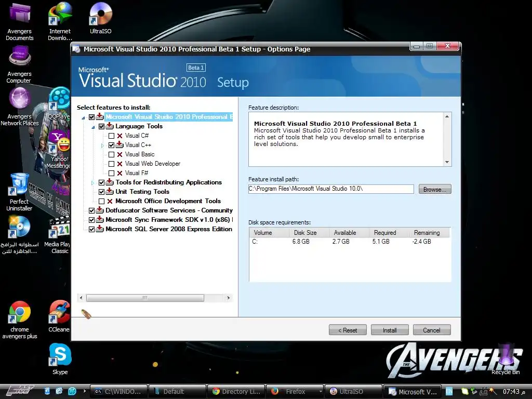This screenshot has width=532, height=399.
Task: Launch CCleaner from the desktop
Action: (x=59, y=316)
